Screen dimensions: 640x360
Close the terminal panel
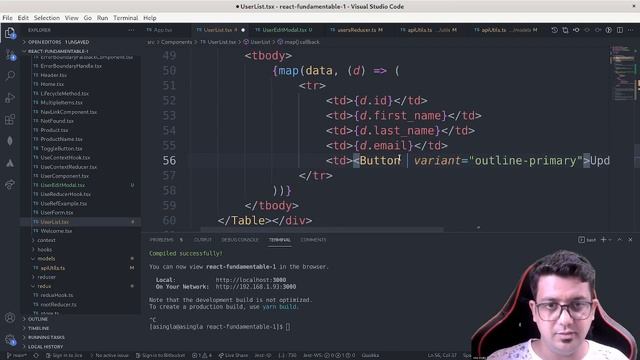pos(630,240)
